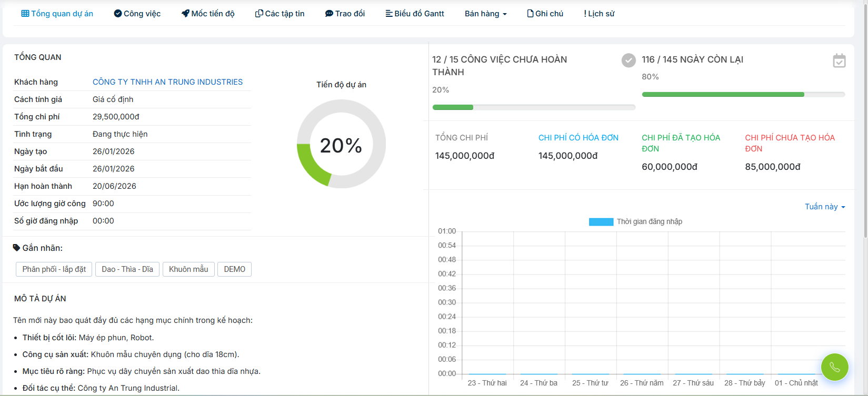868x396 pixels.
Task: Click the gray checkmark circle icon
Action: tap(628, 60)
